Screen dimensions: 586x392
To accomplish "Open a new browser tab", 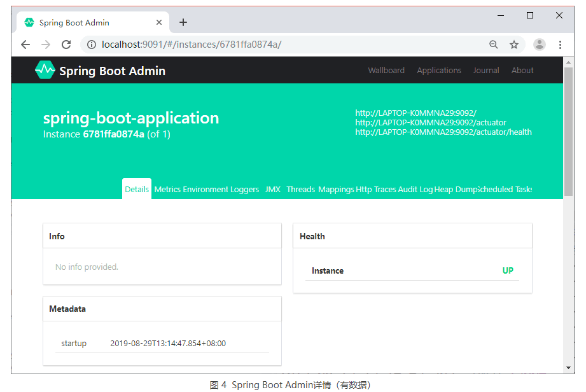I will (x=183, y=22).
